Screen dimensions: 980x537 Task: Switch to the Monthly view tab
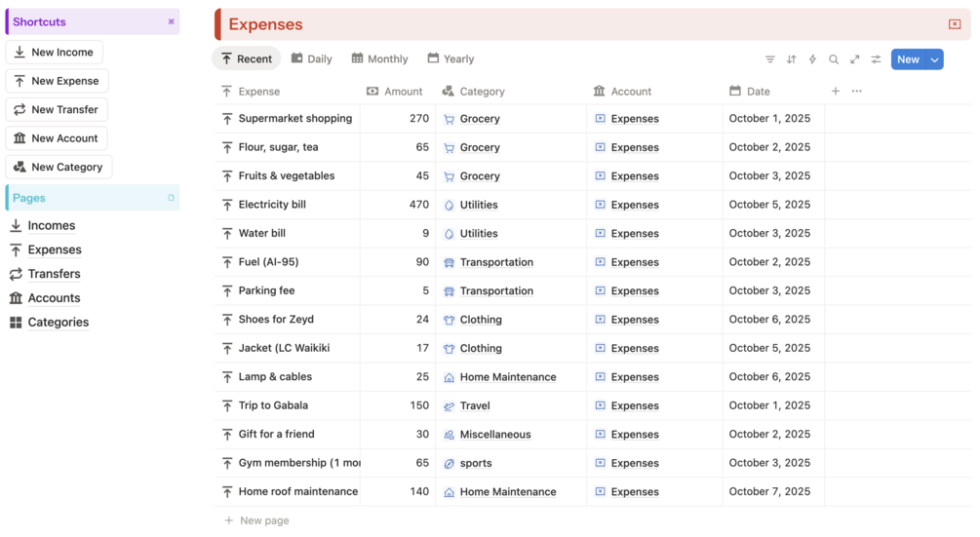(380, 59)
